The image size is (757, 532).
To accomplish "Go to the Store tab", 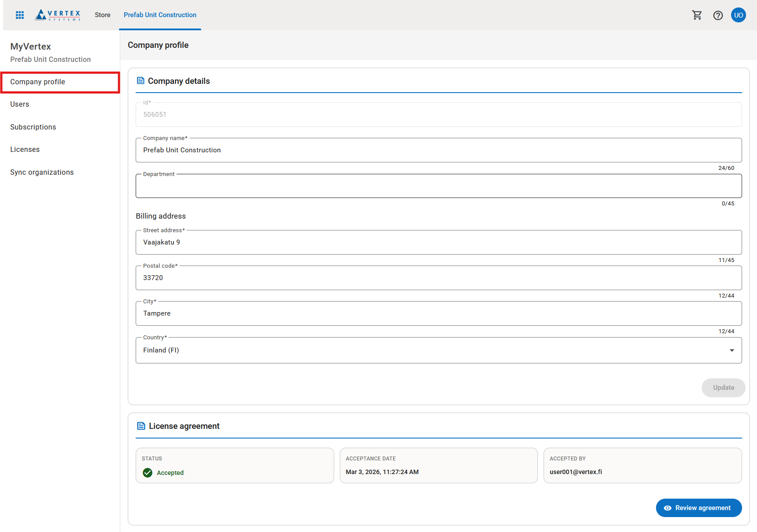I will [x=103, y=15].
